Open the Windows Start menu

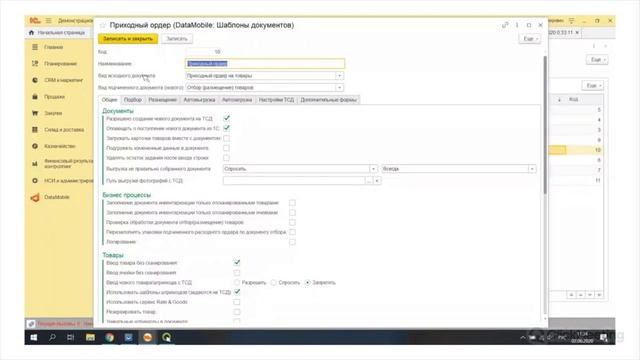pos(34,337)
